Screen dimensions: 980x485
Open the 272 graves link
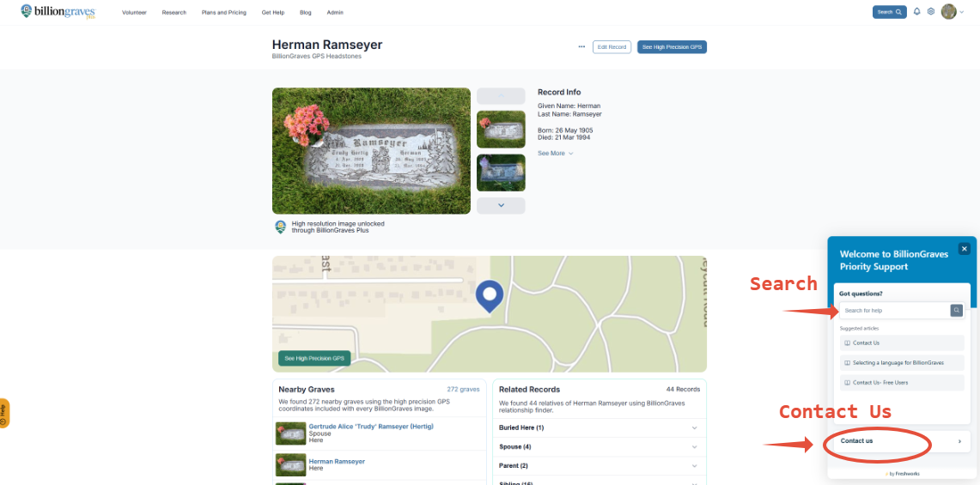point(463,390)
